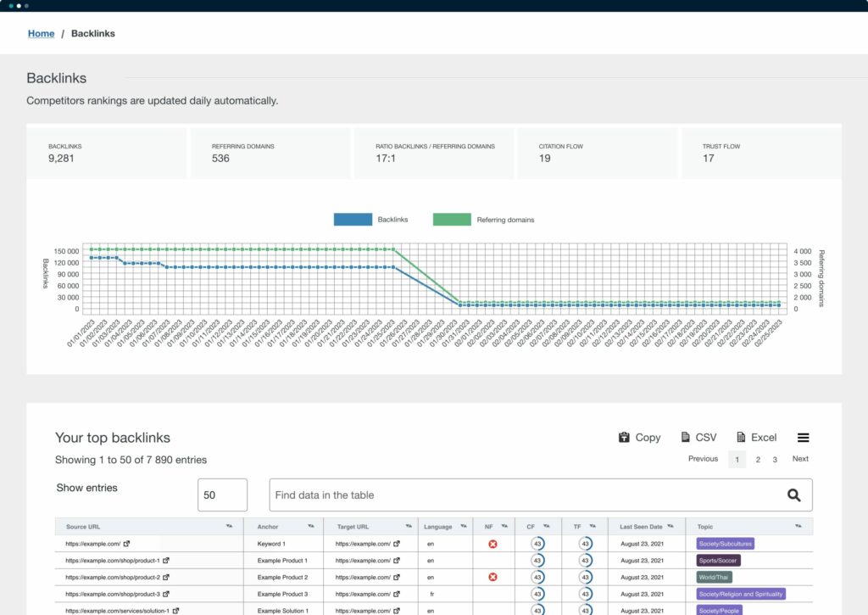The height and width of the screenshot is (615, 868).
Task: Toggle sorting on the Source URL column
Action: [x=228, y=526]
